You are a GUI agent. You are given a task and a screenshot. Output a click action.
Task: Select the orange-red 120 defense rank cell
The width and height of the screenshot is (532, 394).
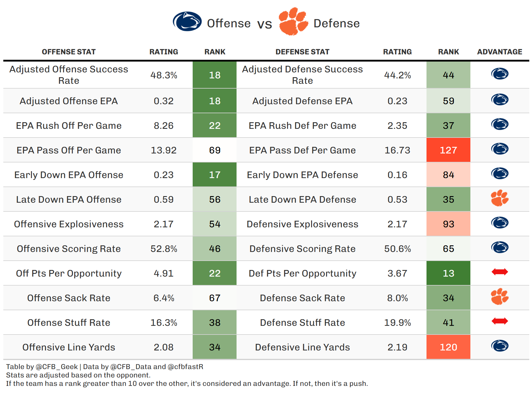[448, 347]
